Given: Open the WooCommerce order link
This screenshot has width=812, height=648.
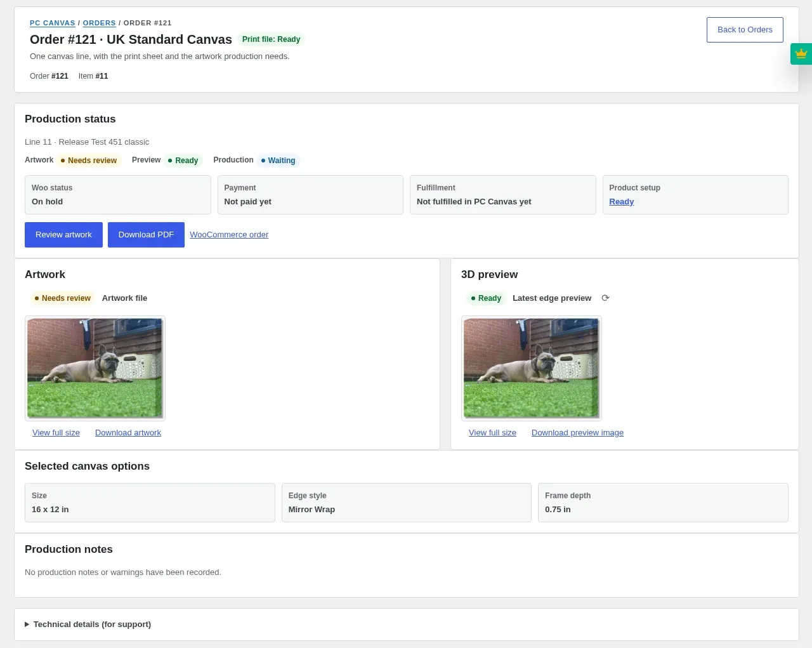Looking at the screenshot, I should point(229,235).
